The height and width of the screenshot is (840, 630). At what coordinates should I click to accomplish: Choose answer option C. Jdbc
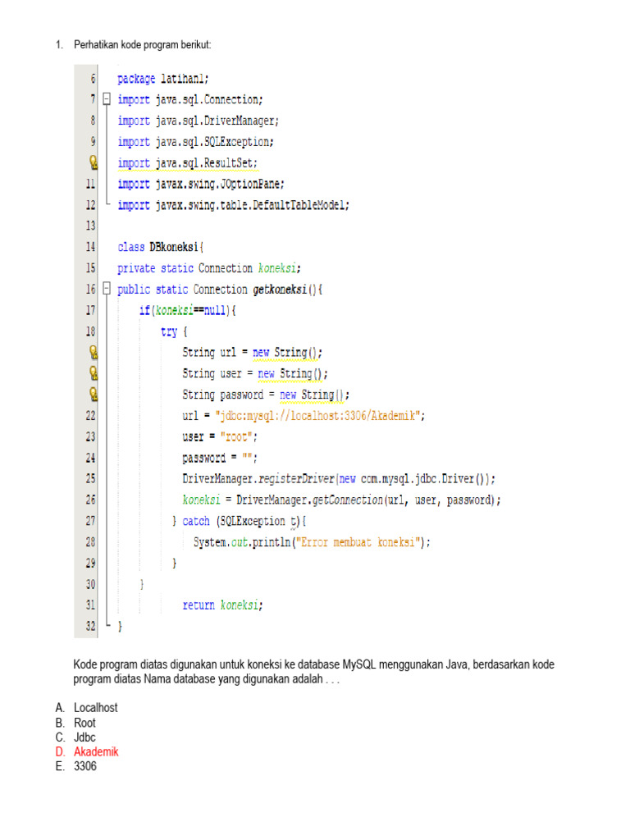coord(84,737)
